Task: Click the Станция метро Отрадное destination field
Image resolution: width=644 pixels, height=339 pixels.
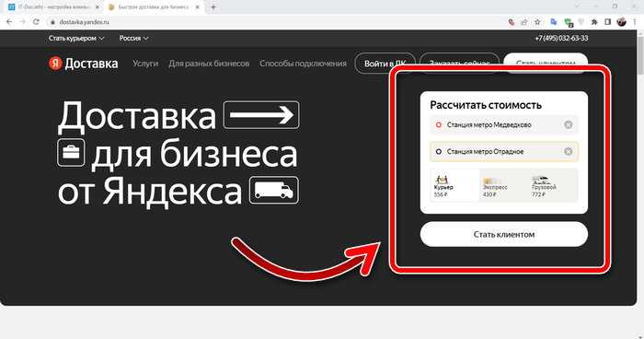Action: click(504, 151)
